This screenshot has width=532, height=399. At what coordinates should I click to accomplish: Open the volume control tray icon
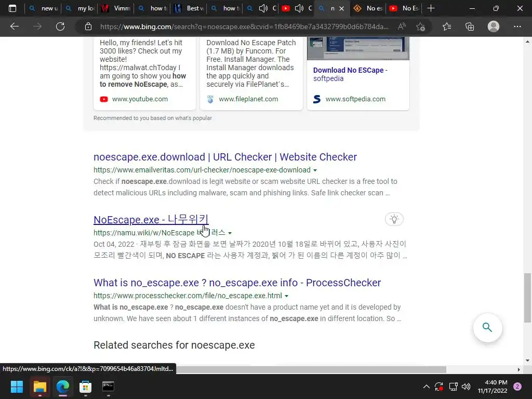[466, 387]
